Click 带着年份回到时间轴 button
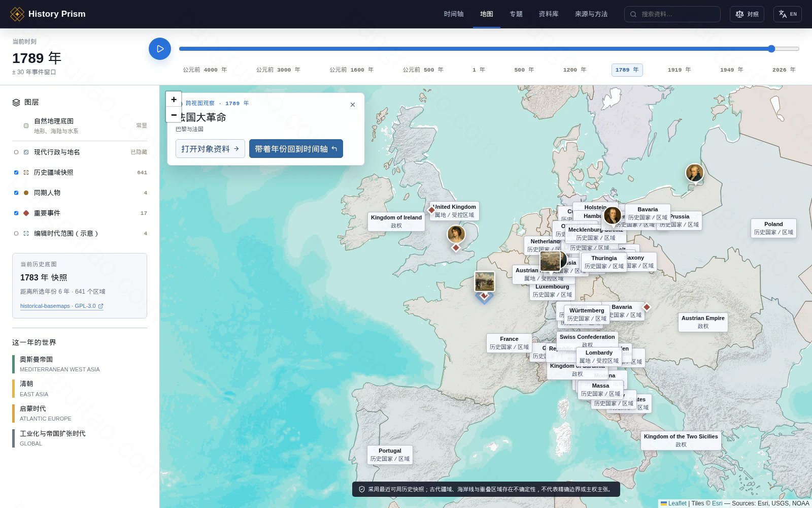The width and height of the screenshot is (812, 508). 296,149
